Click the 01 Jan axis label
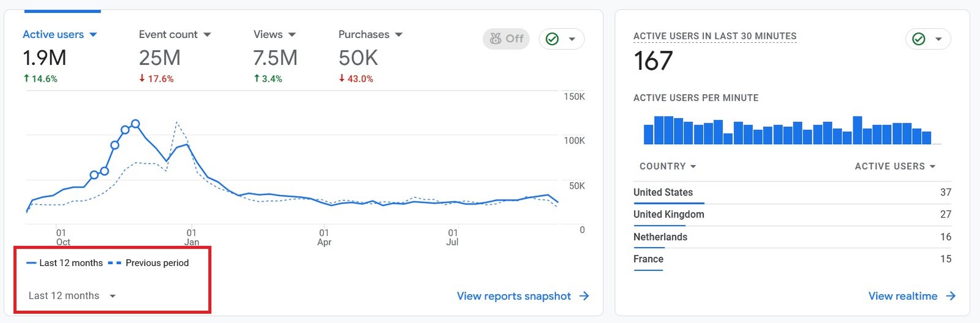The height and width of the screenshot is (323, 980). pos(192,237)
